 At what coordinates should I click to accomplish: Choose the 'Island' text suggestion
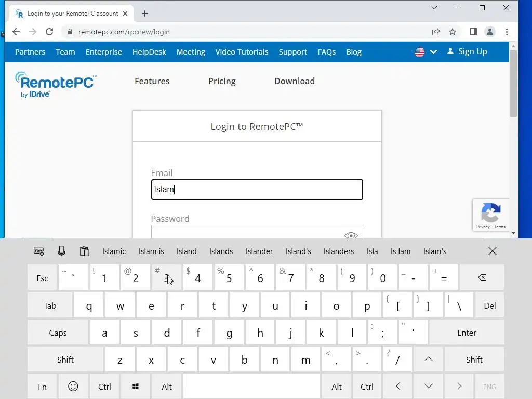[x=187, y=251]
